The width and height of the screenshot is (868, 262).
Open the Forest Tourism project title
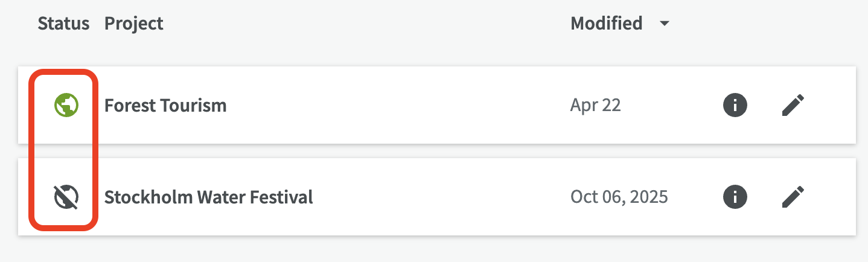click(x=165, y=106)
